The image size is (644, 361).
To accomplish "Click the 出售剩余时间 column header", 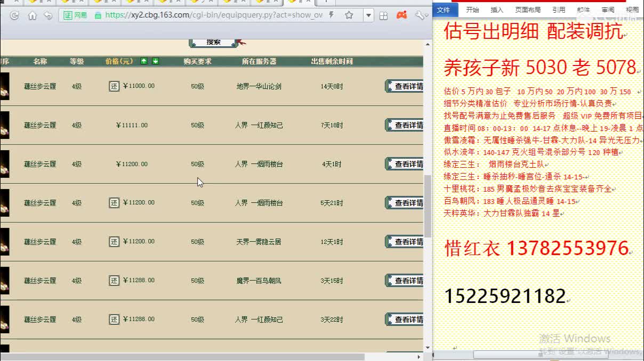I will (x=332, y=61).
